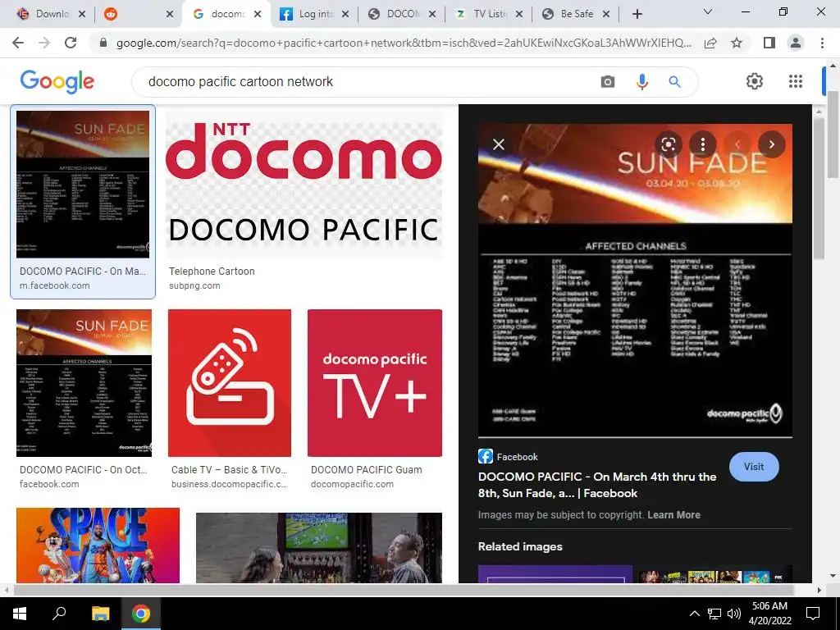Image resolution: width=840 pixels, height=630 pixels.
Task: Open the Learn More copyright link
Action: click(673, 515)
